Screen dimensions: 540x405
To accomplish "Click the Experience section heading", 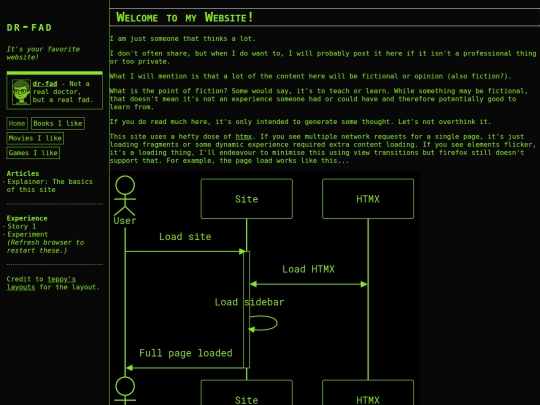I will (27, 218).
